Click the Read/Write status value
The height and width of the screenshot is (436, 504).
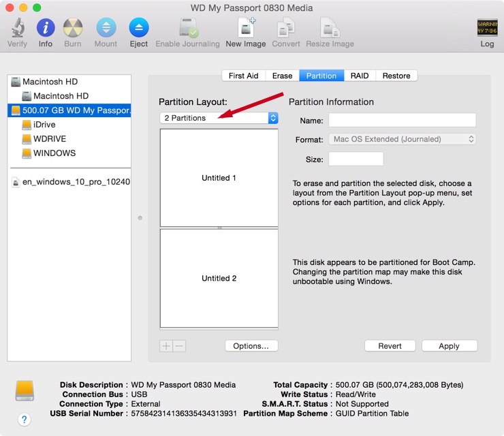(x=356, y=394)
